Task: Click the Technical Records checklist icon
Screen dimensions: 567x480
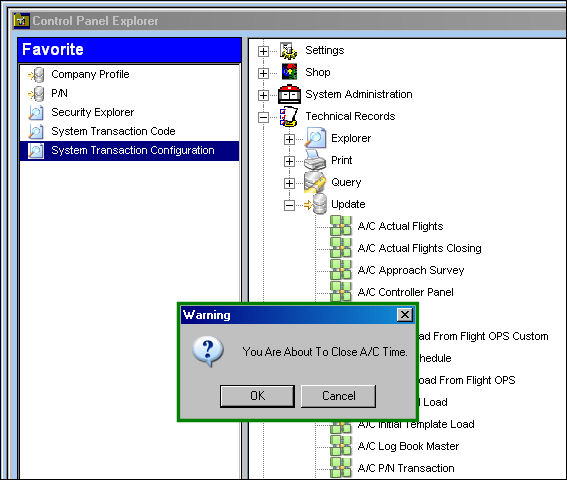Action: (x=289, y=116)
